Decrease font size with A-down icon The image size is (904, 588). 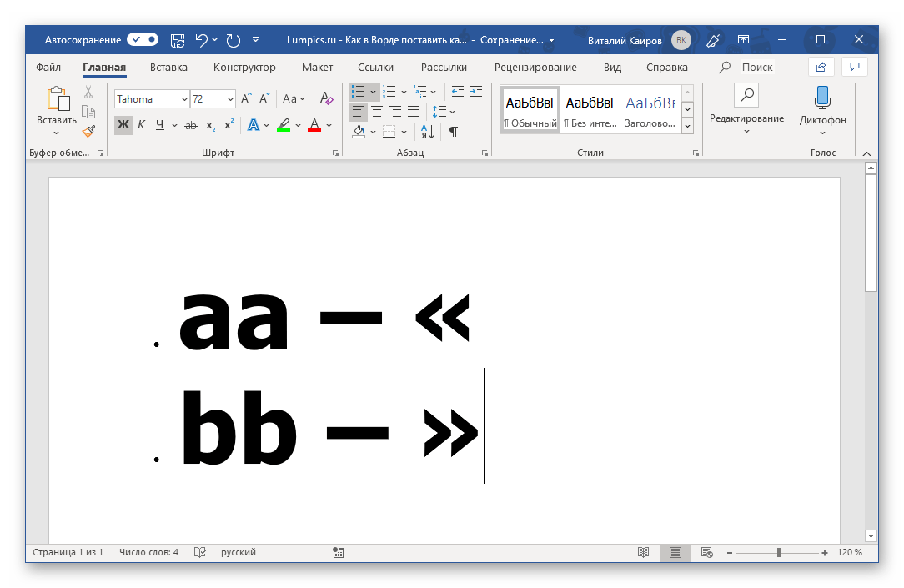(x=264, y=98)
